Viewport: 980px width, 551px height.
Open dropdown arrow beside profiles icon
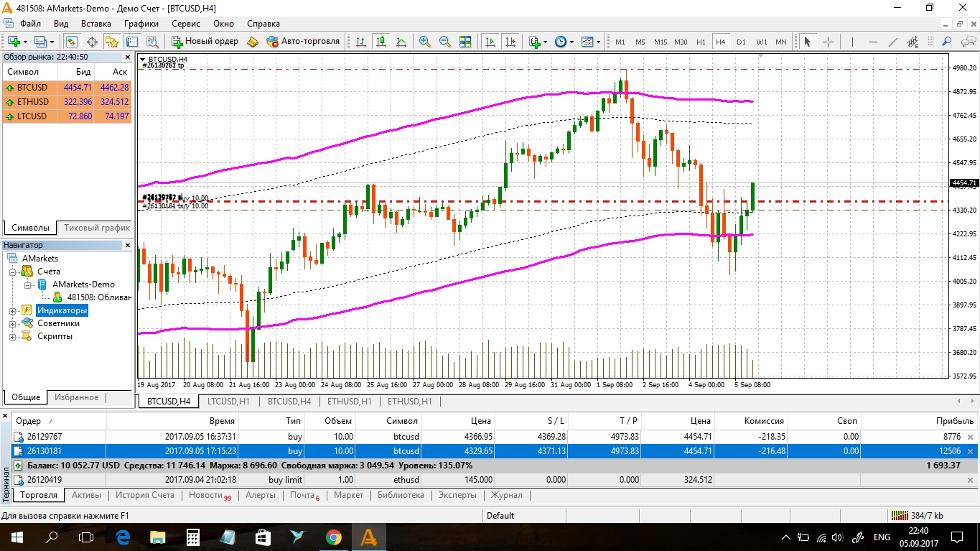[x=52, y=42]
